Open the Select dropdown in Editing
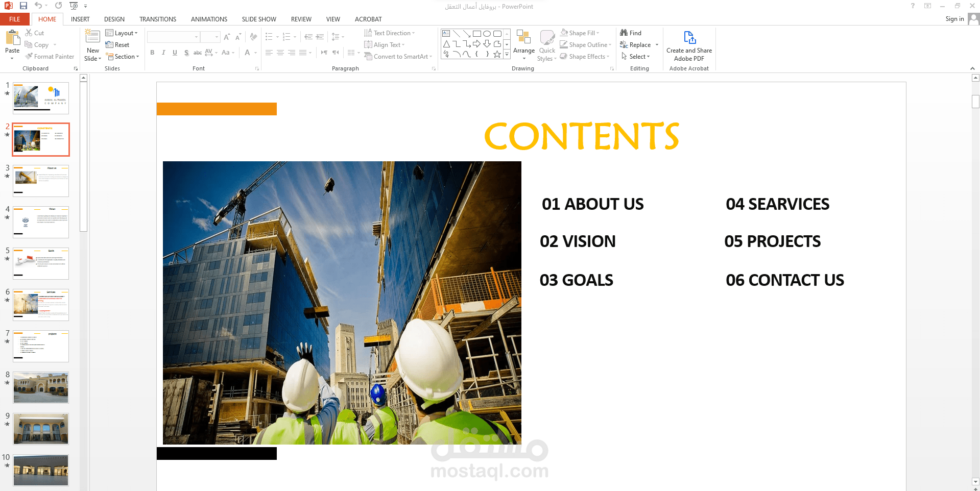Screen dimensions: 980x491 635,57
